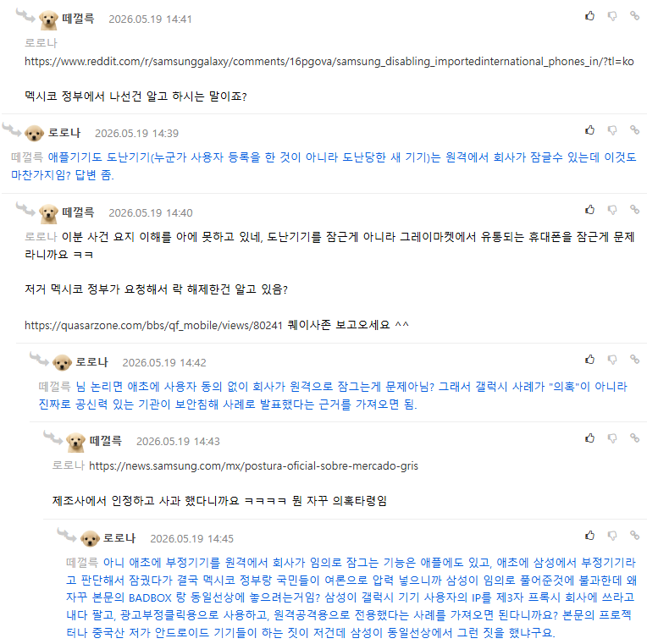Open 로로나's avatar on 14:45 reply
This screenshot has height=644, width=647.
pos(90,538)
